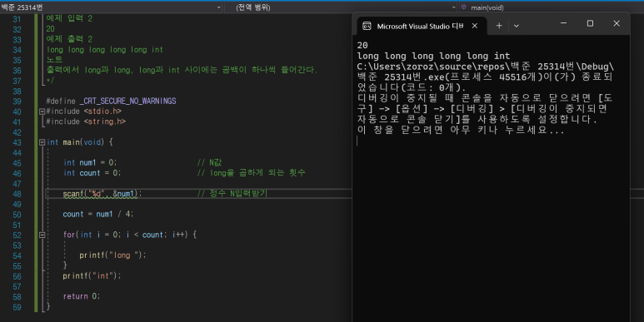Open the console tab options chevron

coord(517,26)
